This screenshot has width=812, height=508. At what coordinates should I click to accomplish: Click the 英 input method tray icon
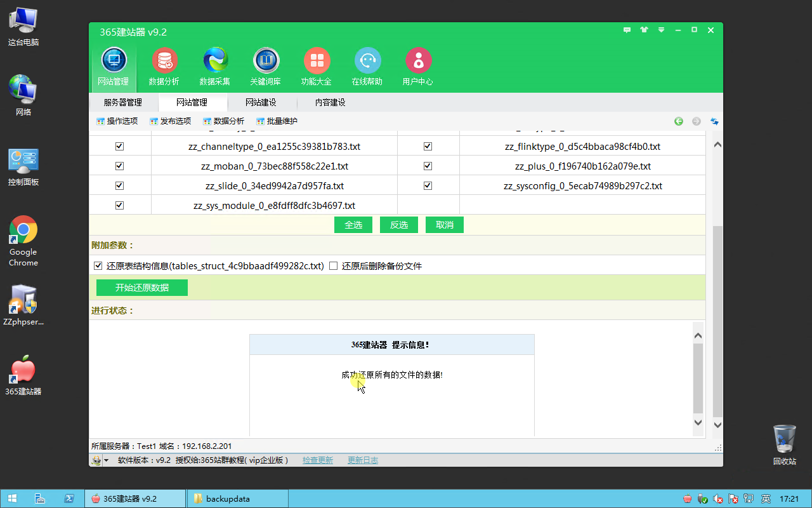(x=766, y=498)
